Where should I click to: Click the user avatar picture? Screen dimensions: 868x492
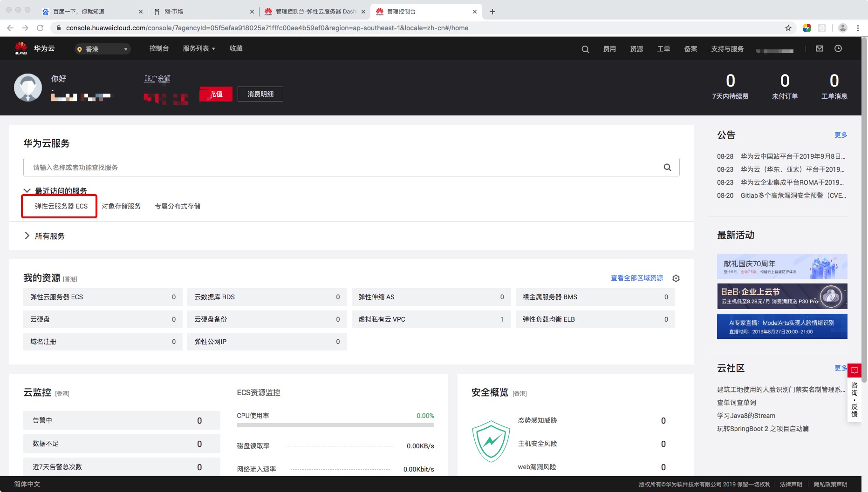28,88
